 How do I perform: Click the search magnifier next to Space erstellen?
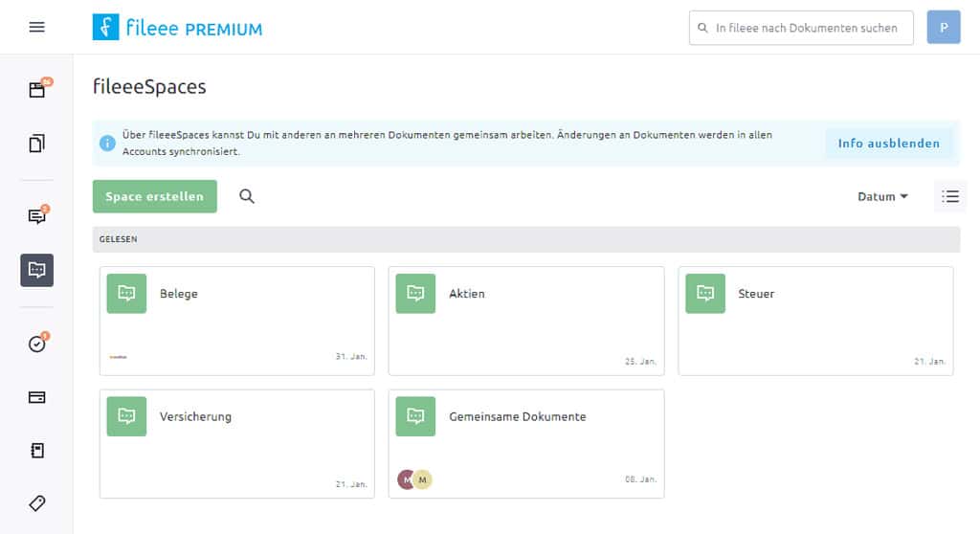[247, 196]
